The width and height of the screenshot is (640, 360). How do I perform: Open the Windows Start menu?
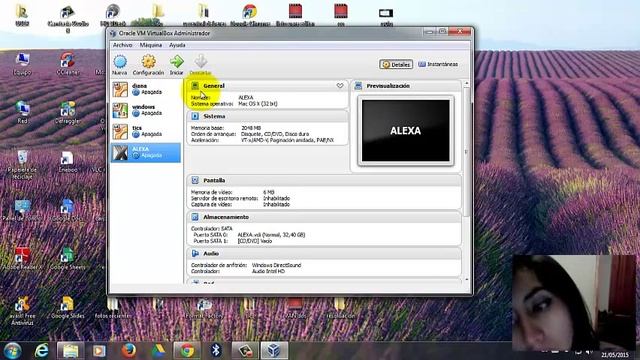(12, 351)
